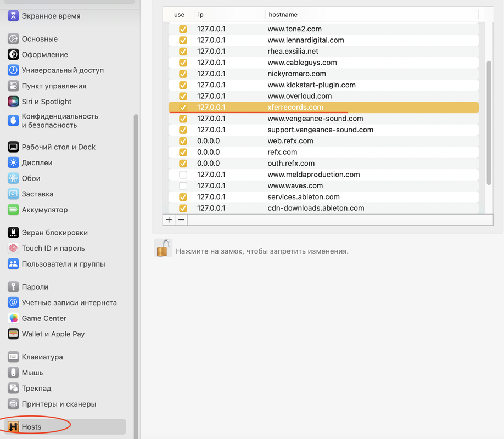Click hostname support.vengeance-sound.com
The width and height of the screenshot is (504, 439).
tap(321, 130)
